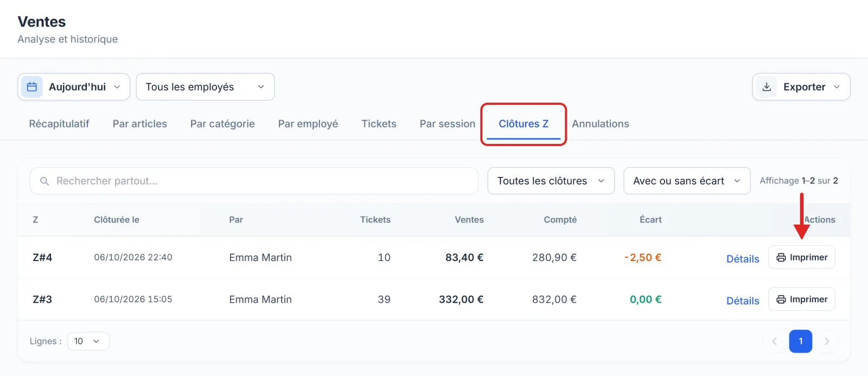Expand the Tous les employés filter
The width and height of the screenshot is (868, 376).
pyautogui.click(x=205, y=87)
